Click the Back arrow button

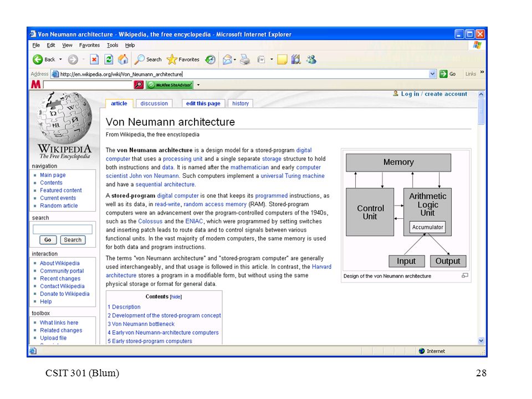tap(38, 60)
